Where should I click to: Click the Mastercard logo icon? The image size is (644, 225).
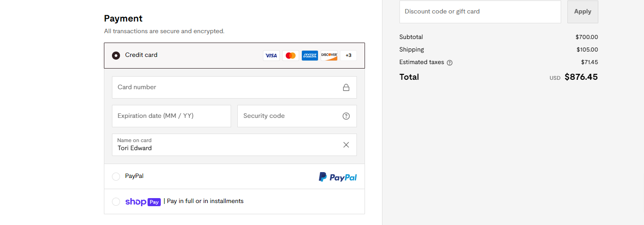pyautogui.click(x=291, y=56)
